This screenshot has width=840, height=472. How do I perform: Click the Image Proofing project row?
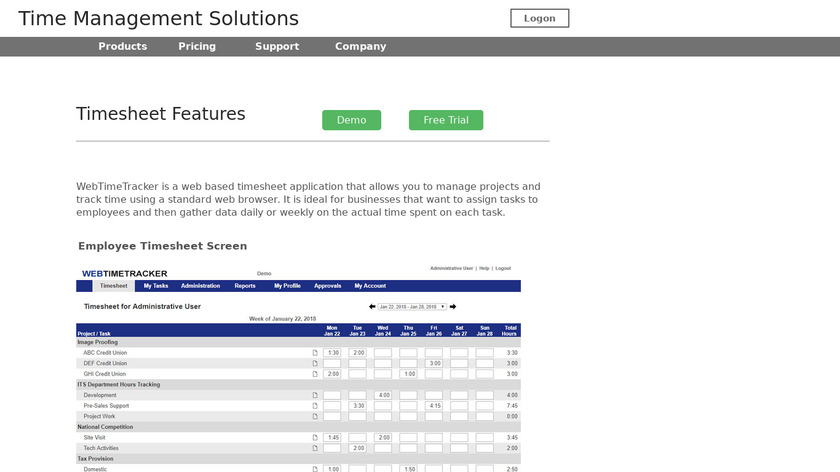pyautogui.click(x=298, y=342)
